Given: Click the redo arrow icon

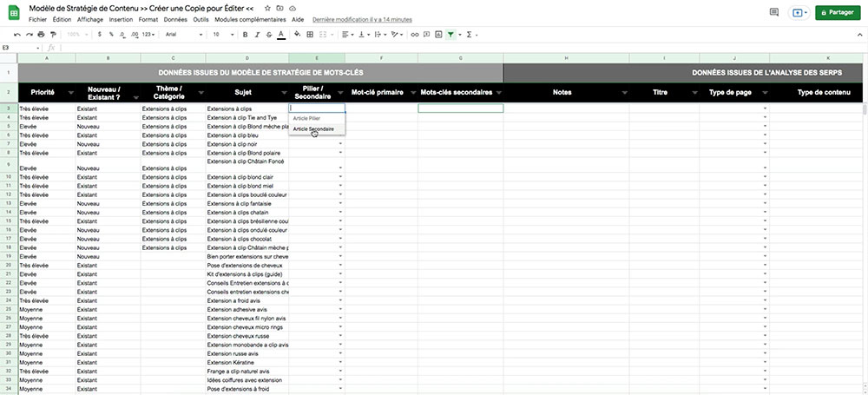Looking at the screenshot, I should [29, 35].
